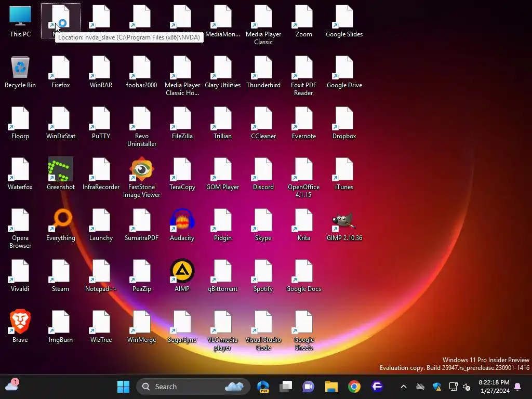Open the Windows Start menu
Viewport: 532px width, 399px height.
123,387
